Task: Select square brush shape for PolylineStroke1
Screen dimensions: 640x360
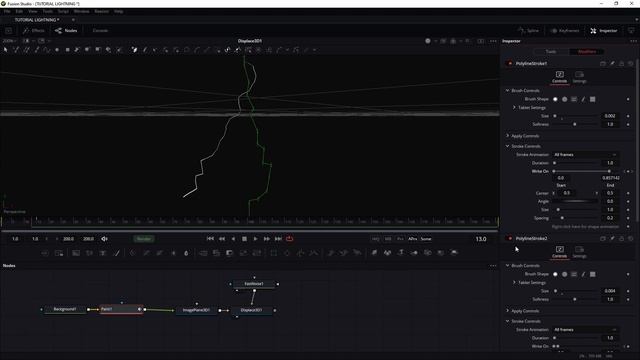Action: 593,99
